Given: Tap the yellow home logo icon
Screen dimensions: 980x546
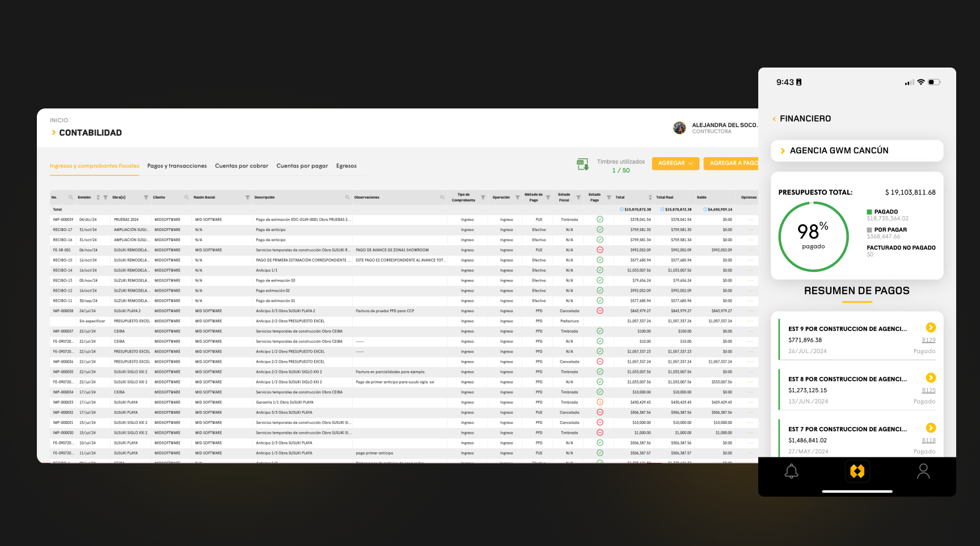Looking at the screenshot, I should click(857, 471).
